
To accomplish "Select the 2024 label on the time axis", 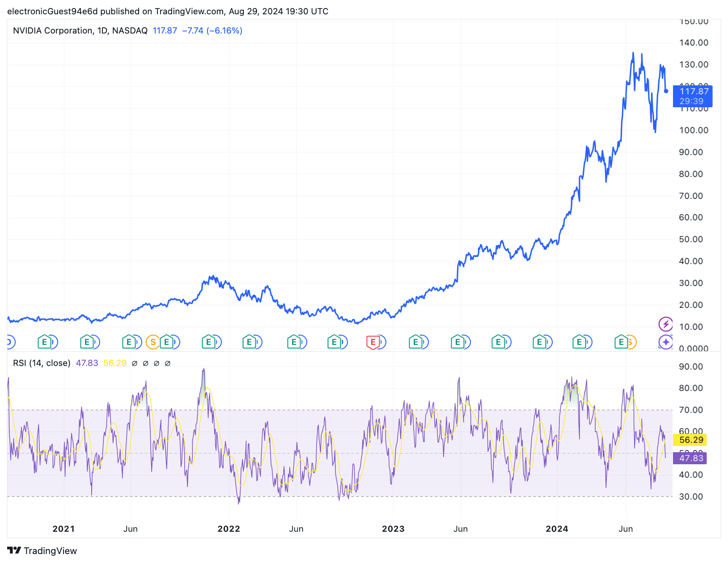I will coord(557,529).
